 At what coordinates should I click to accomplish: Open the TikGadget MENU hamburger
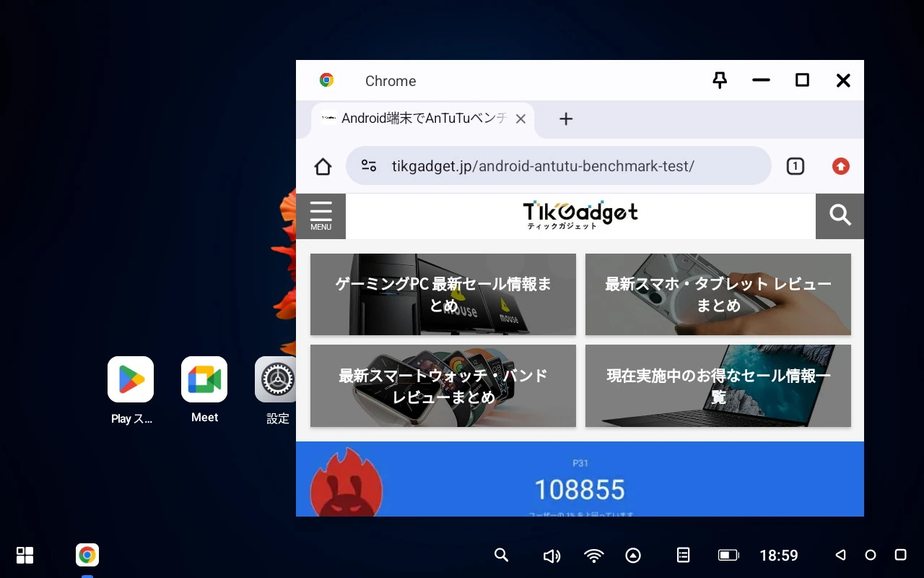pos(321,215)
